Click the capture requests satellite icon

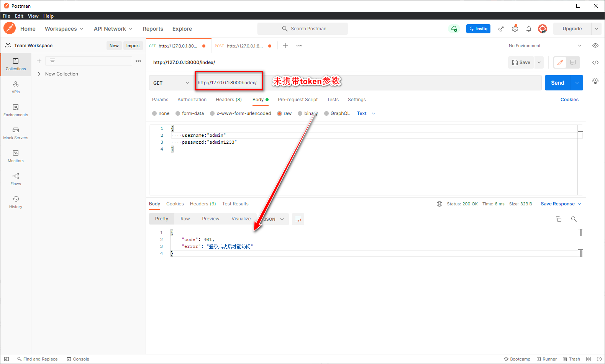[x=501, y=29]
